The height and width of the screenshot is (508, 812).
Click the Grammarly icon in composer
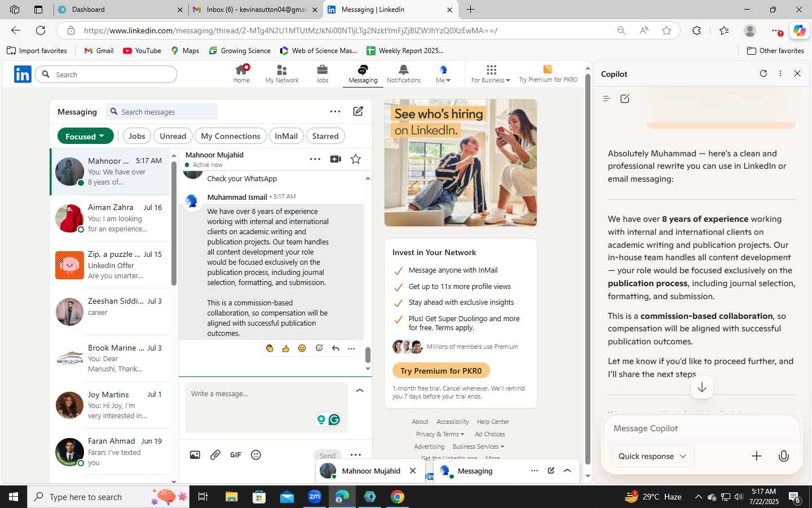334,419
